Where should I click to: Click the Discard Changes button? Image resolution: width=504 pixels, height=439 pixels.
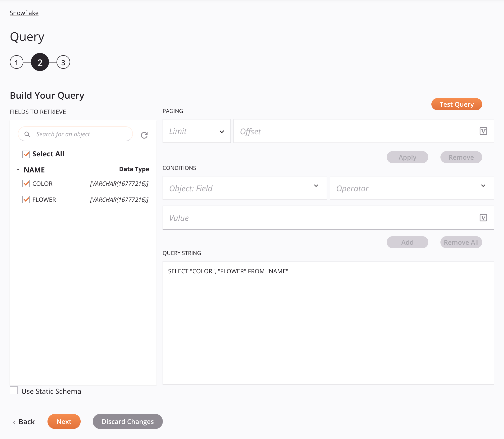(127, 421)
